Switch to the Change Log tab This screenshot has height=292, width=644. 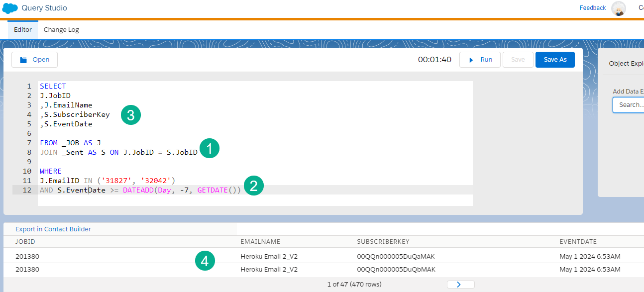click(x=61, y=29)
